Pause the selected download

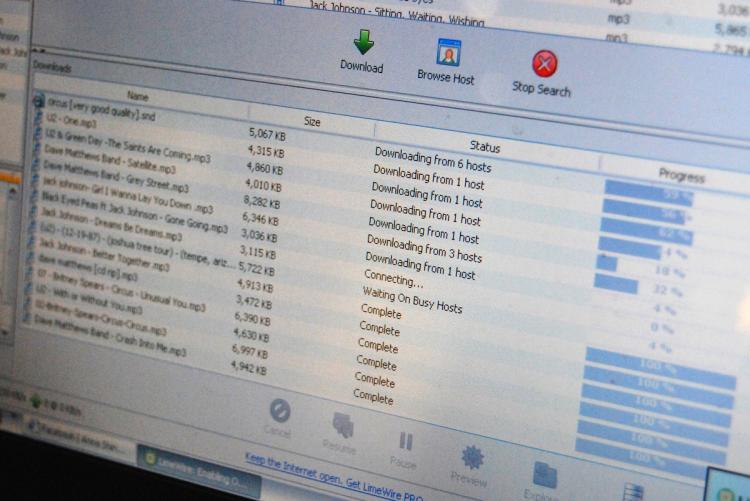click(x=406, y=441)
